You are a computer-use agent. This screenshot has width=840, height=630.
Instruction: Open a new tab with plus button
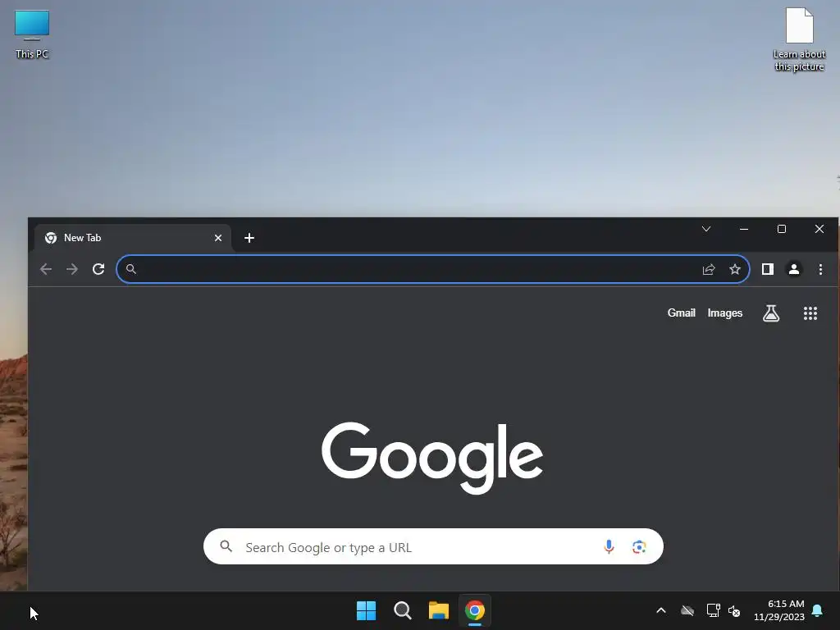pos(249,238)
